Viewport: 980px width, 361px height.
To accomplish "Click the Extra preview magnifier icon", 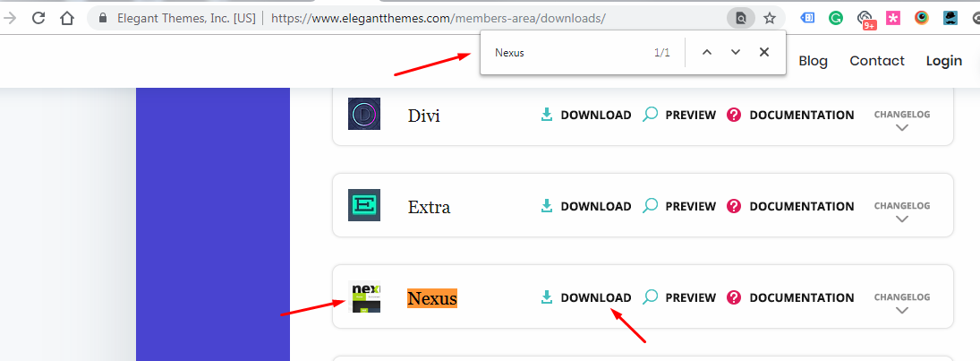I will [x=651, y=206].
